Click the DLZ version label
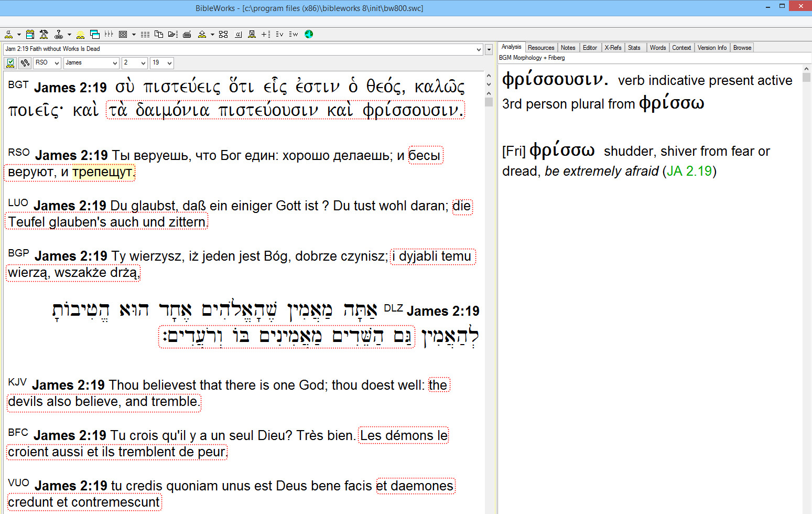The image size is (812, 514). click(393, 308)
